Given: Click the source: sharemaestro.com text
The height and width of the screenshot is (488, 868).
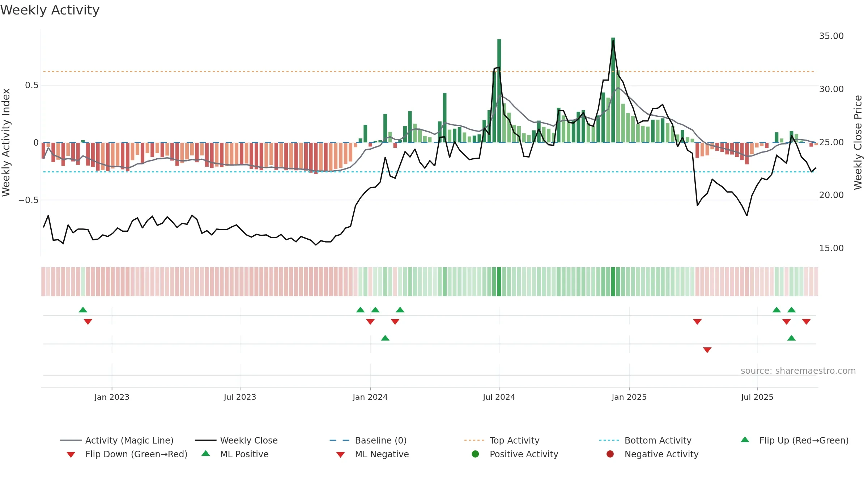Looking at the screenshot, I should pos(798,371).
